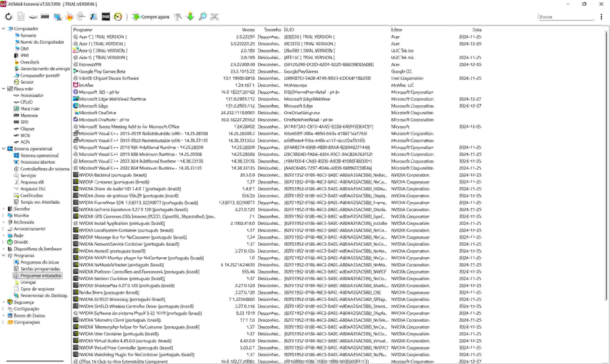Click the NVIDIA Backend row icon
This screenshot has width=610, height=364.
pyautogui.click(x=76, y=175)
